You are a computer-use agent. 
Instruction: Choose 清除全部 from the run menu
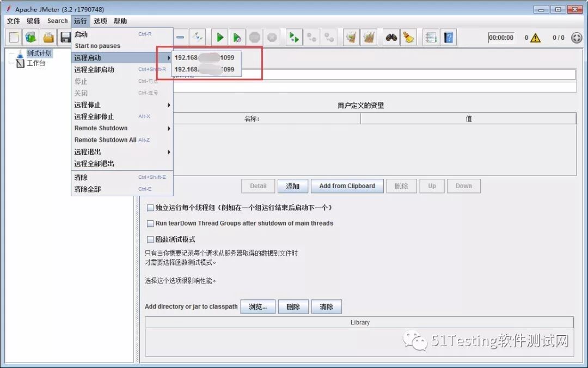122,189
